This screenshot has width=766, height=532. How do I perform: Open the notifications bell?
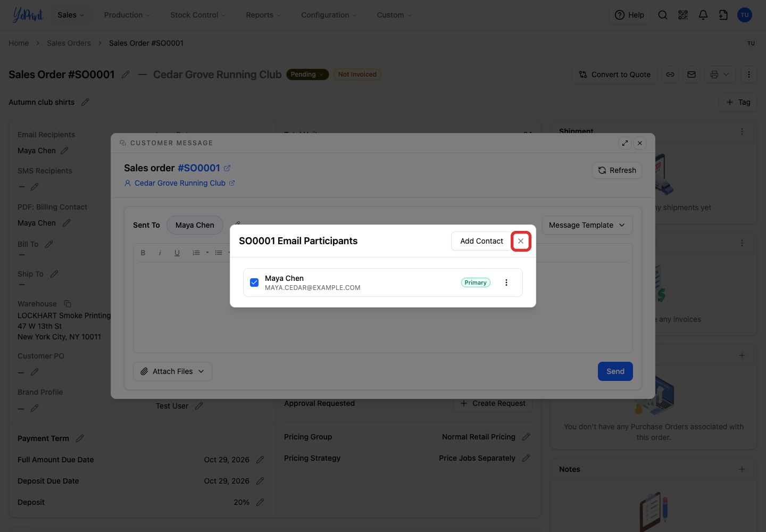[x=703, y=15]
